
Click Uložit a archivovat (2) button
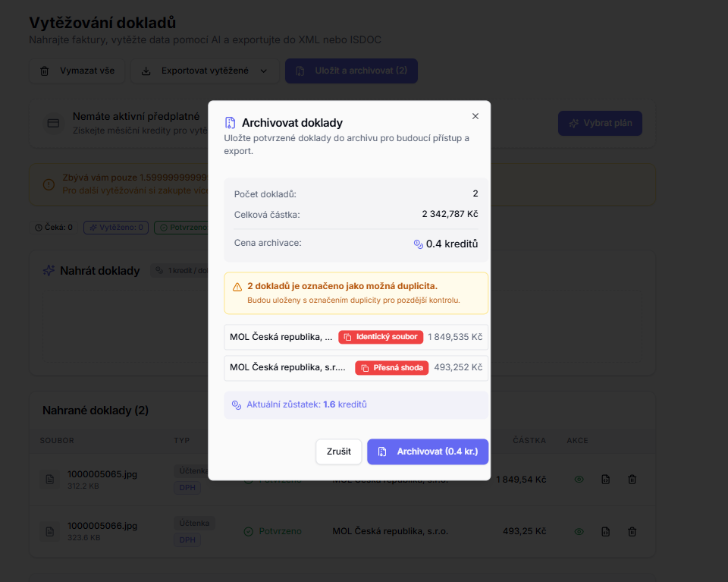point(351,71)
